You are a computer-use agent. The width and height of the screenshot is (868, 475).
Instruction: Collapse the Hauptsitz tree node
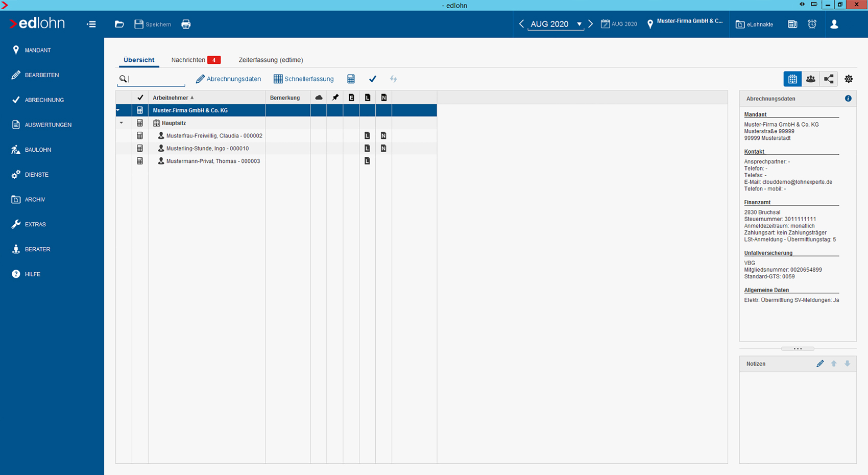pos(122,123)
